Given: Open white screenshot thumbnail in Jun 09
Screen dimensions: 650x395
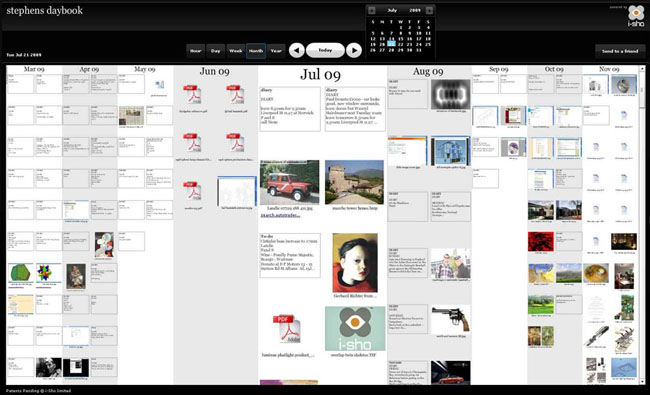Looking at the screenshot, I should click(x=237, y=191).
